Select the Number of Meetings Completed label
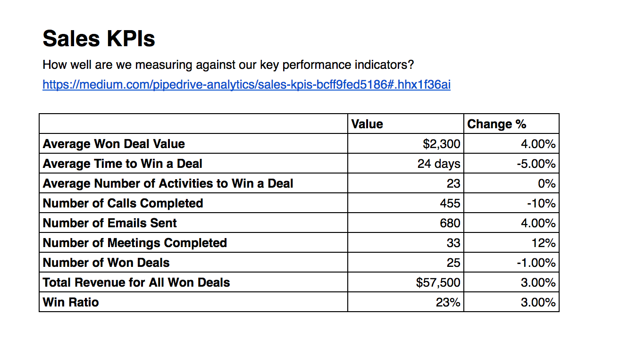This screenshot has height=364, width=620. click(x=134, y=243)
